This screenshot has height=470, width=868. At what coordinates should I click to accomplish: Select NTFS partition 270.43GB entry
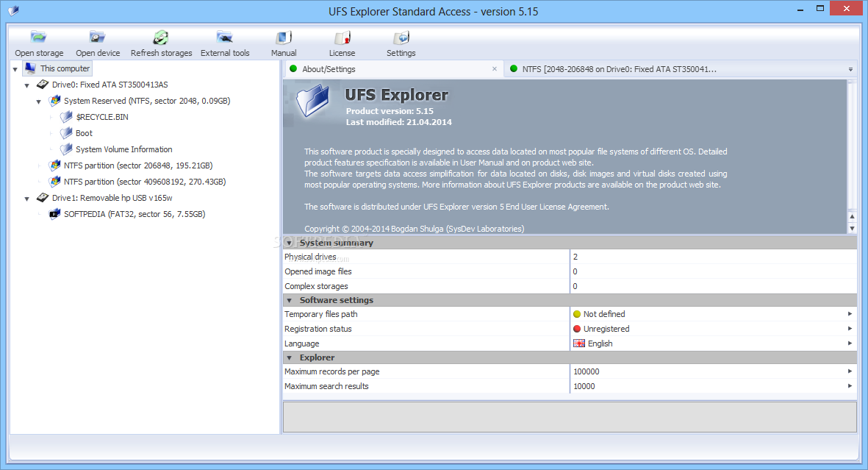click(x=145, y=181)
